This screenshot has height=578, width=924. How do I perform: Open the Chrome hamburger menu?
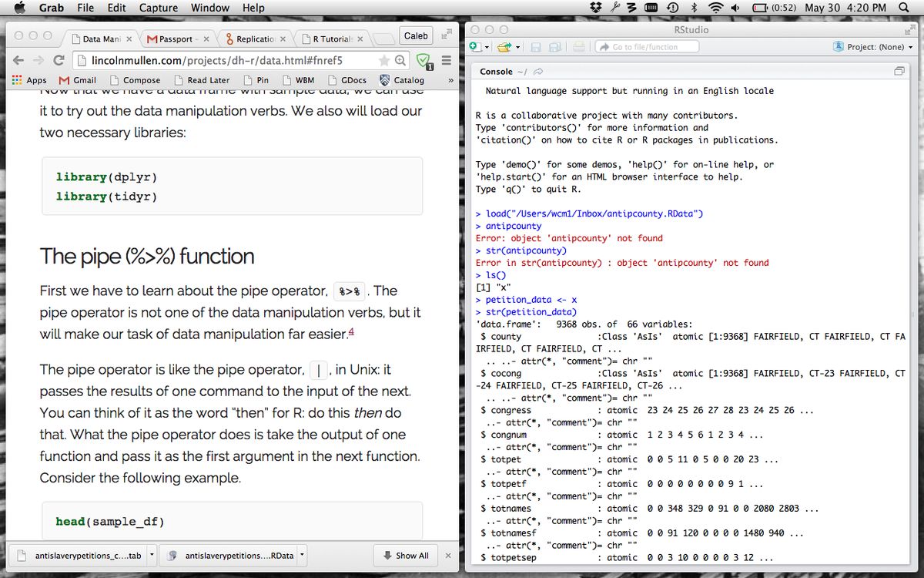coord(445,60)
